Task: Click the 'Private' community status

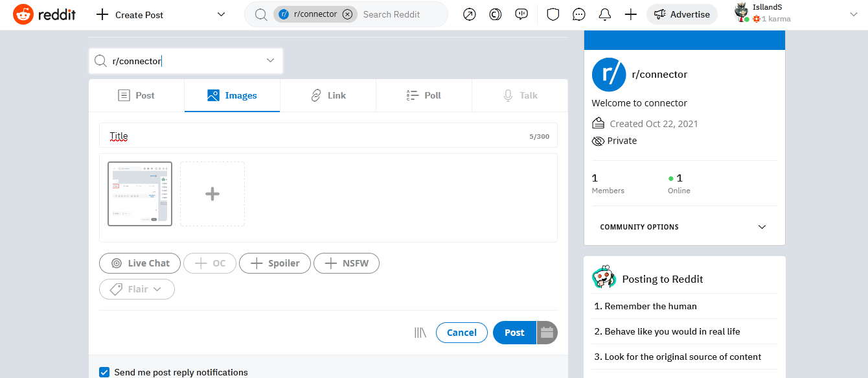Action: (x=622, y=141)
